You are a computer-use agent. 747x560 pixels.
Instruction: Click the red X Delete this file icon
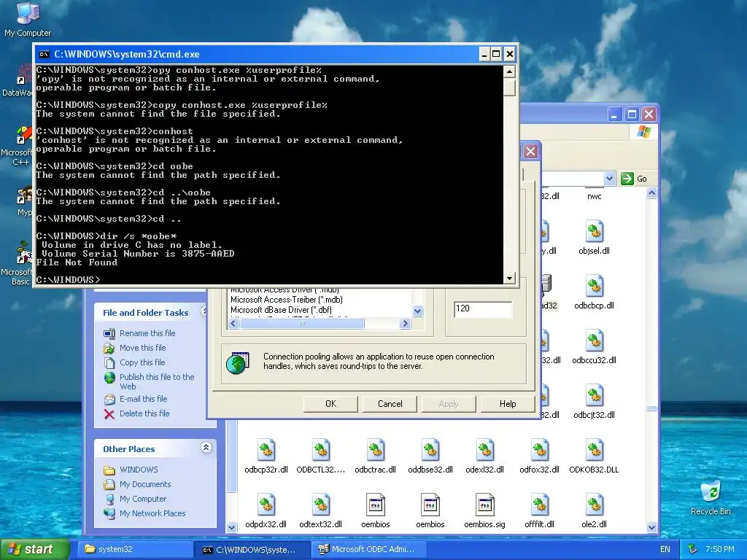(109, 414)
